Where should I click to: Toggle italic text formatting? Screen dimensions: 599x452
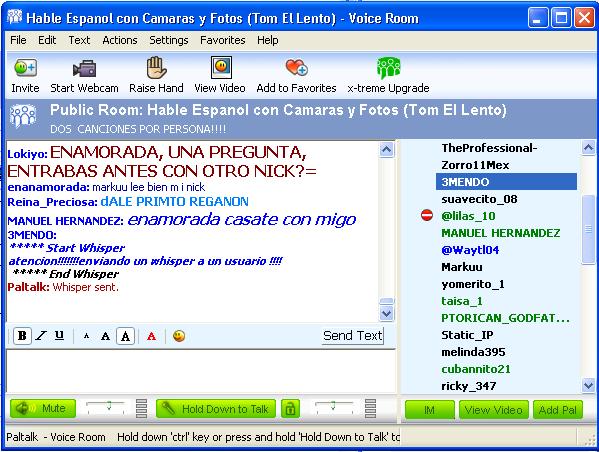[x=41, y=336]
